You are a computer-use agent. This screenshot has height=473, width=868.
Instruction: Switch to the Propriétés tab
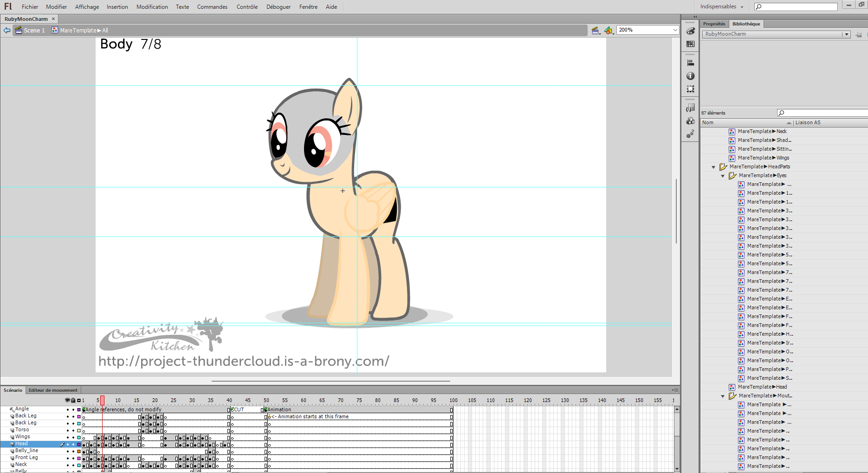coord(713,24)
